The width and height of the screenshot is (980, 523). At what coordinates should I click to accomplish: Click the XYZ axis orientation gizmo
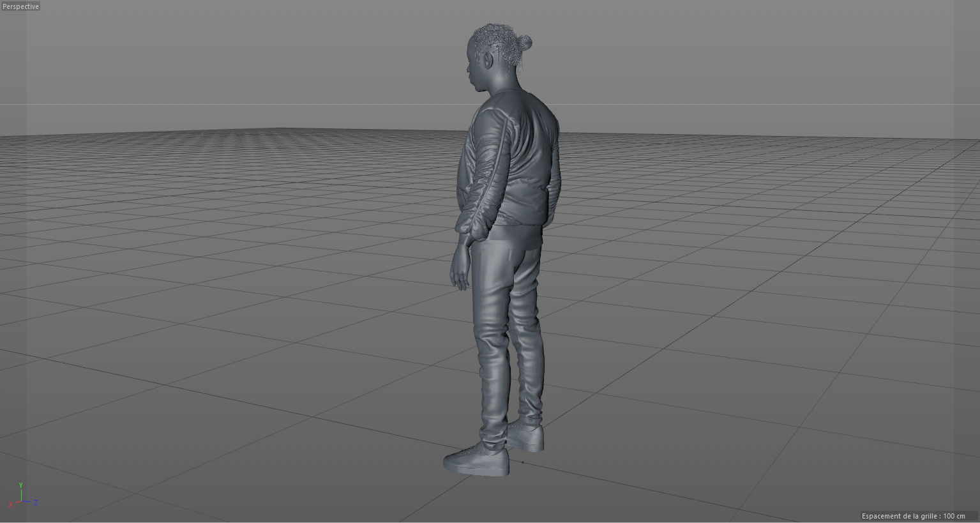(x=23, y=496)
